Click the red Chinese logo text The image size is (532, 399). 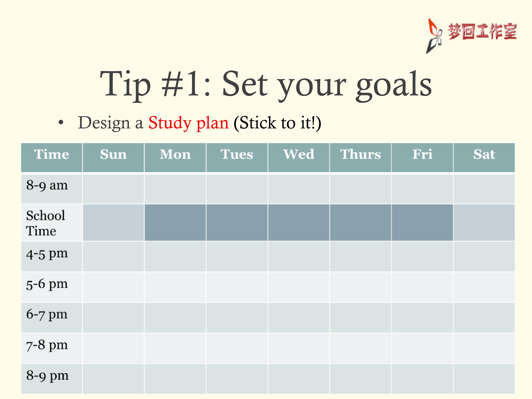point(482,32)
